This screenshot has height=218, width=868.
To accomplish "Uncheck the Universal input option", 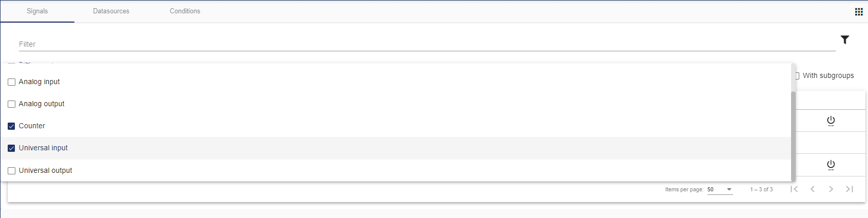I will 11,148.
